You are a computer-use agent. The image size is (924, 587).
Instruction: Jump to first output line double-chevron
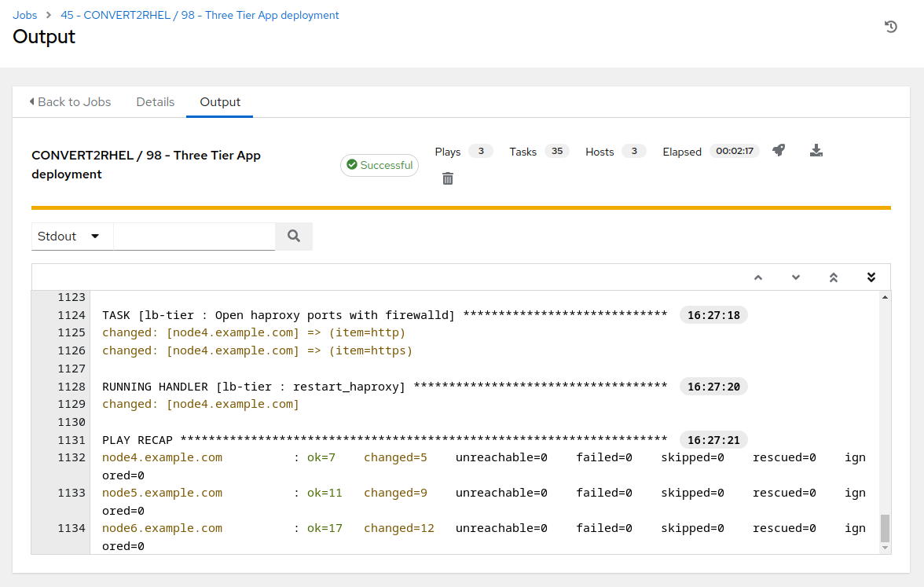(x=834, y=277)
